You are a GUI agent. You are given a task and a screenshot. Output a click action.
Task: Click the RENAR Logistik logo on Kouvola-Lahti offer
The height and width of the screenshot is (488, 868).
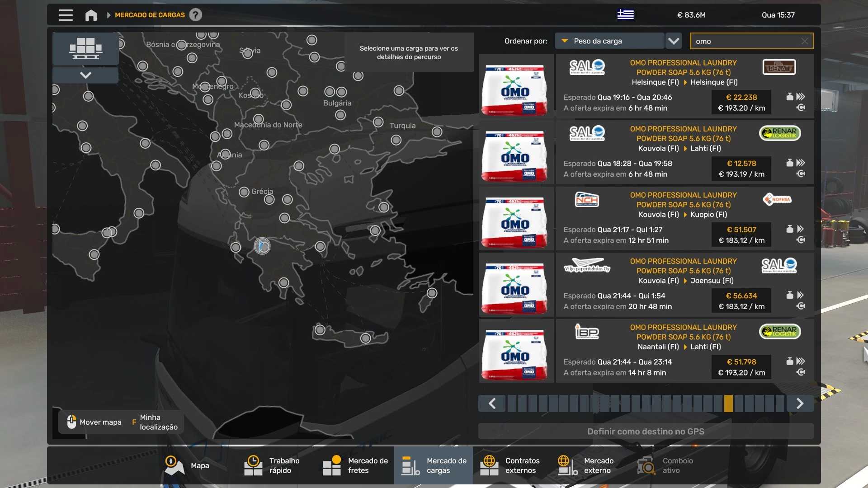click(x=780, y=133)
